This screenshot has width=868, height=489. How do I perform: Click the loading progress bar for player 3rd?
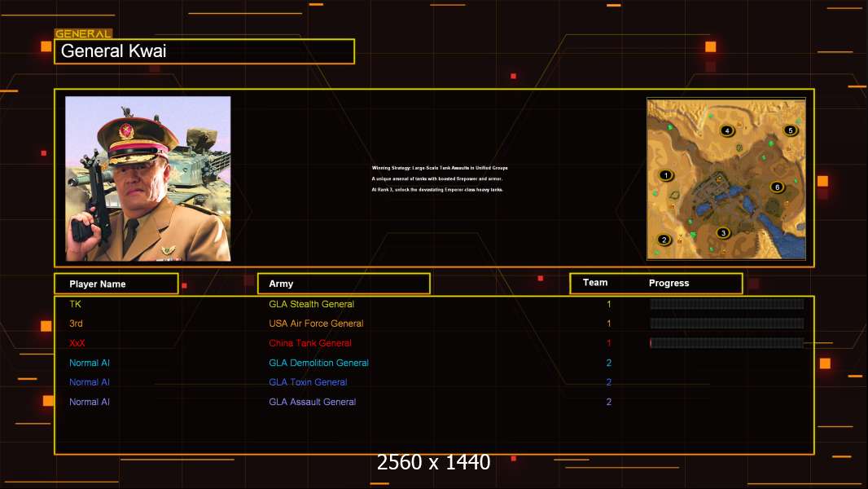coord(726,324)
